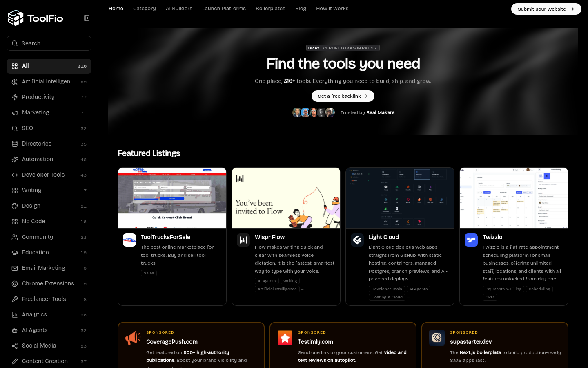Click the ToolFio cube logo

coord(16,18)
